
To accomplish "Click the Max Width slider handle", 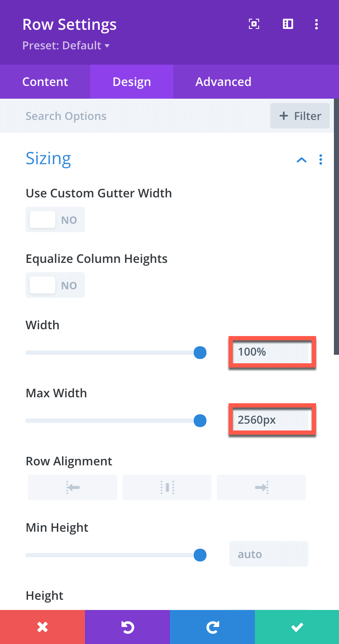I will tap(200, 421).
